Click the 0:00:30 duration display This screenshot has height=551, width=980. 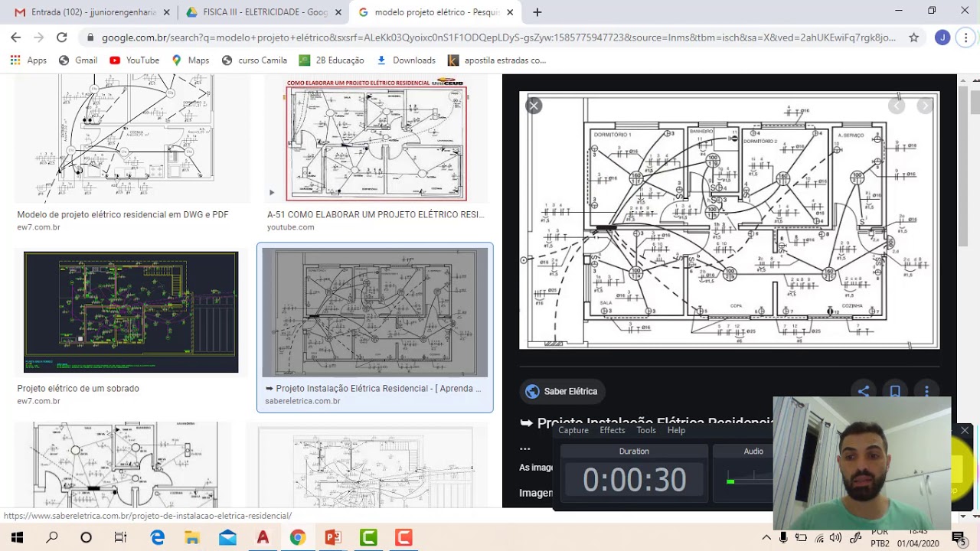(x=634, y=480)
